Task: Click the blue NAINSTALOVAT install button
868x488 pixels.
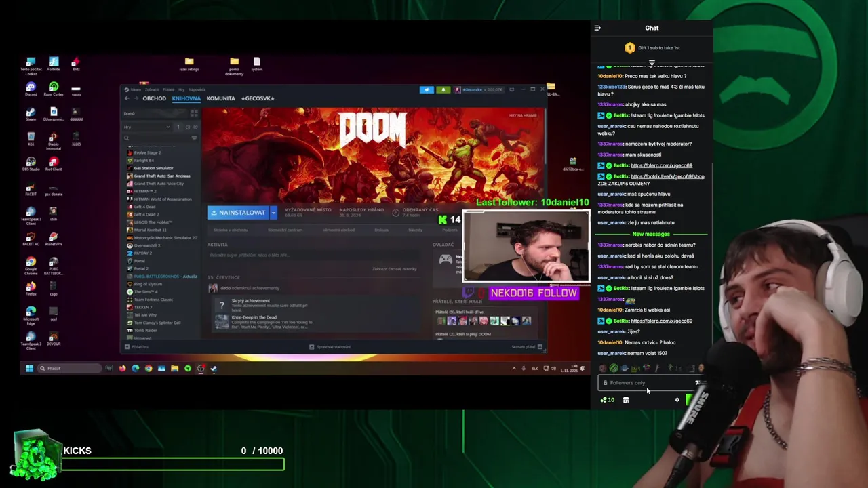Action: (239, 213)
